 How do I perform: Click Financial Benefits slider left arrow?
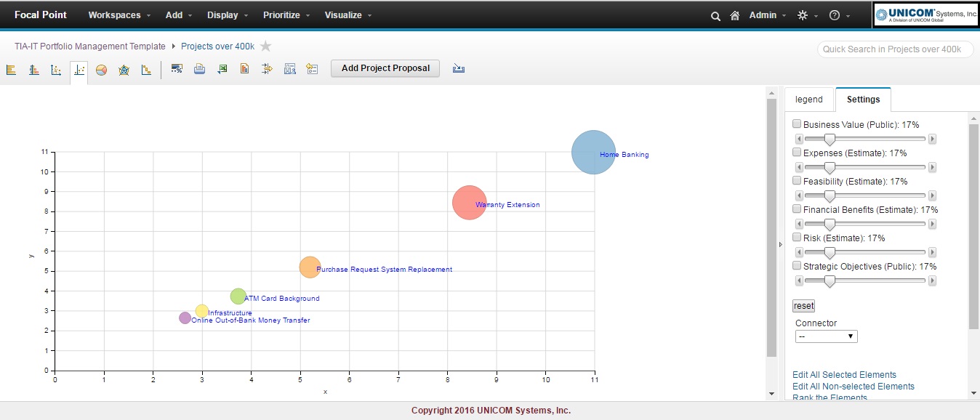[x=800, y=224]
